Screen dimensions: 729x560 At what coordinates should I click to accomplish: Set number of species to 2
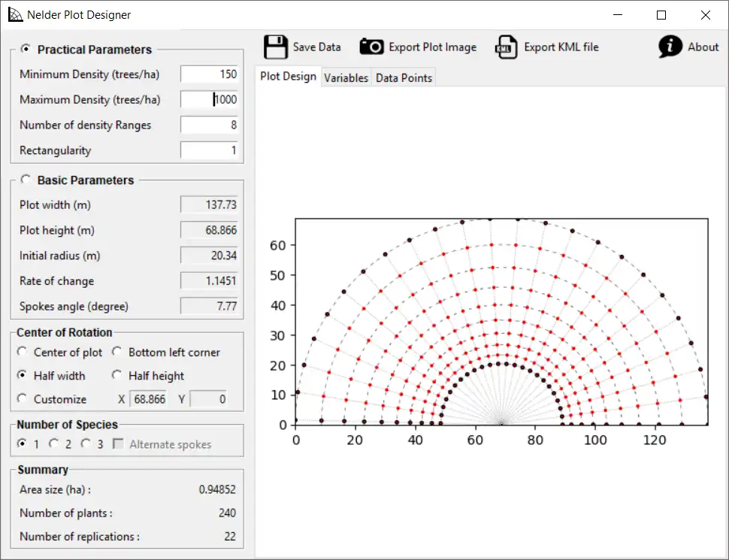coord(54,443)
